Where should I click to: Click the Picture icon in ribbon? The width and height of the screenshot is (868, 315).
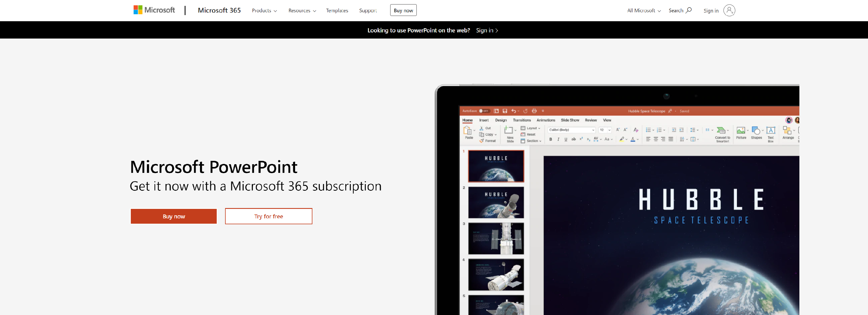741,130
